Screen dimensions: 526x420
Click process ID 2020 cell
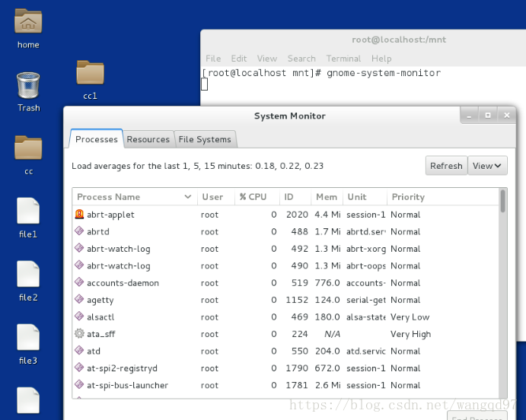pos(297,215)
